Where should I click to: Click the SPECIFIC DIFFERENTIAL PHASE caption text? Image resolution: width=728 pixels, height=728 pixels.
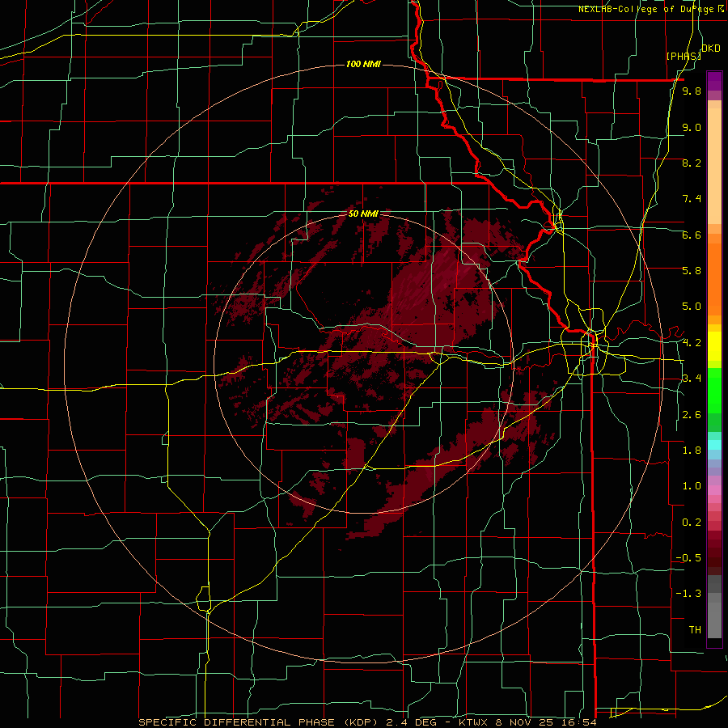pos(236,722)
